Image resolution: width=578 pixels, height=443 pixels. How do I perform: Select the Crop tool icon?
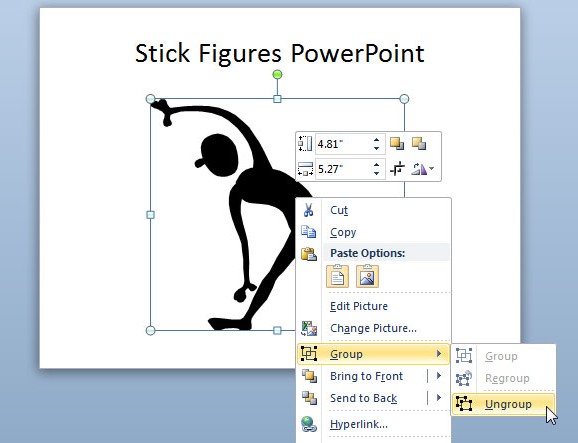coord(397,169)
